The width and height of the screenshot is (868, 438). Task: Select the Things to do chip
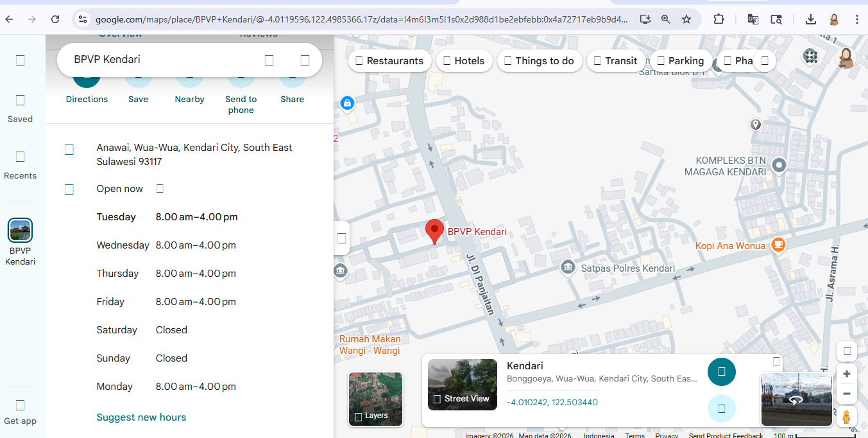[540, 61]
